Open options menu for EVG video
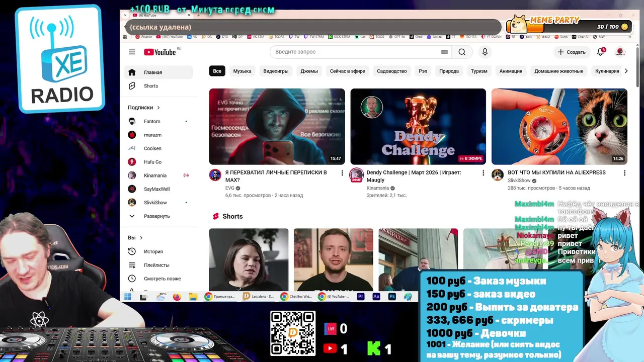This screenshot has height=362, width=644. pyautogui.click(x=342, y=173)
